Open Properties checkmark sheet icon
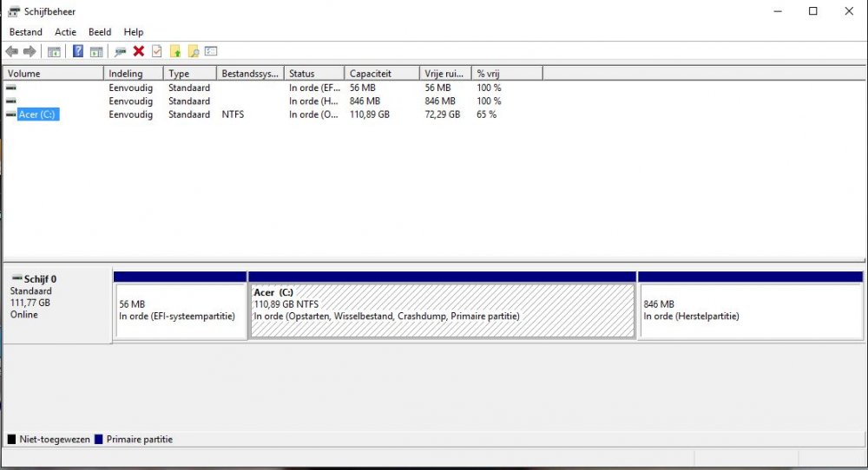The height and width of the screenshot is (470, 868). (x=157, y=51)
